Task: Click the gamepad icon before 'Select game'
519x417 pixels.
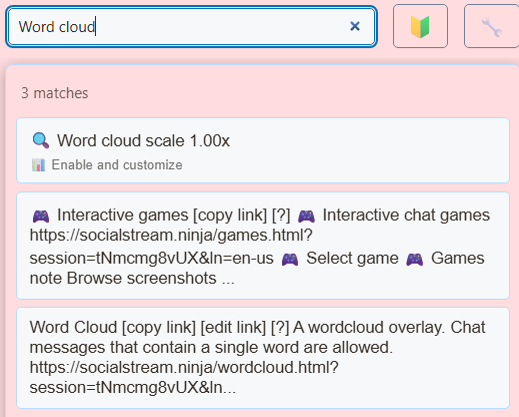Action: [x=290, y=259]
